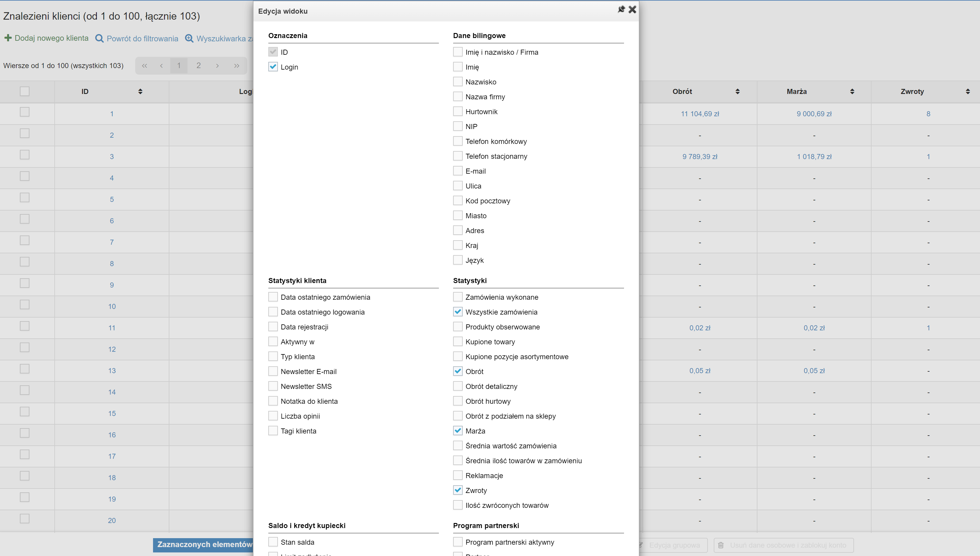The height and width of the screenshot is (556, 980).
Task: Tick Ilość zwróconych towarów checkbox
Action: 458,505
